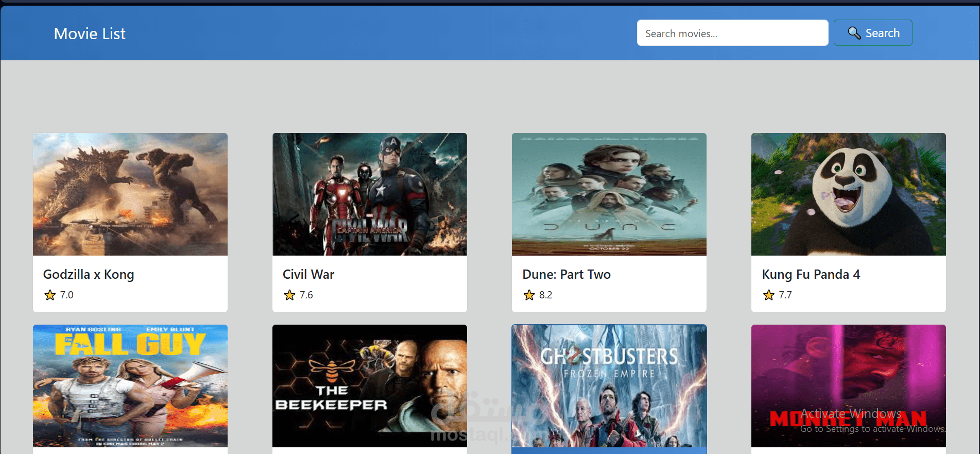
Task: Open the Dune: Part Two poster
Action: click(609, 194)
